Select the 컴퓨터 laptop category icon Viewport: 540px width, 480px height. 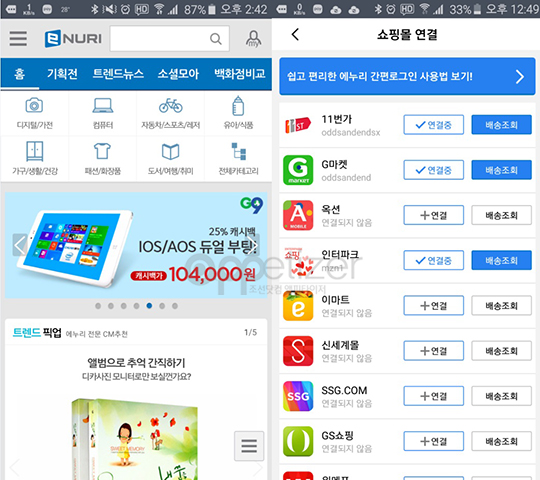click(x=103, y=105)
